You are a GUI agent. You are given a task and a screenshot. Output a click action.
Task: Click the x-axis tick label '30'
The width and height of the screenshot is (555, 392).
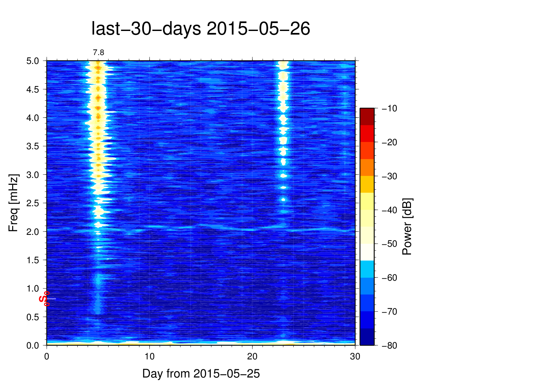click(x=355, y=357)
